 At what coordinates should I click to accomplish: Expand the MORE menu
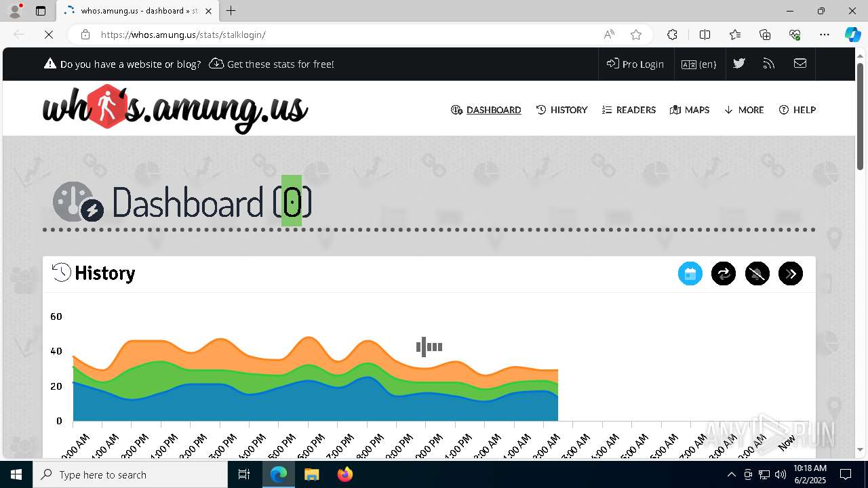[744, 110]
